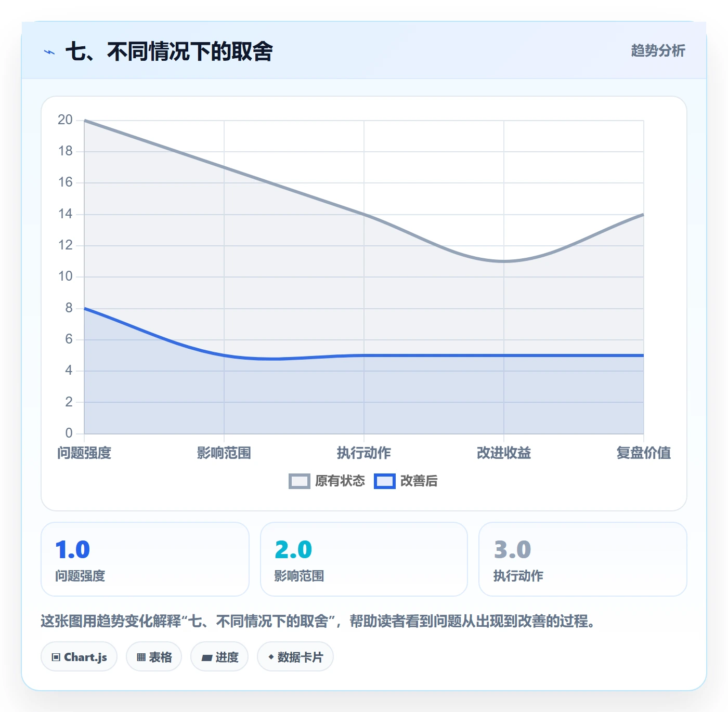The width and height of the screenshot is (728, 712).
Task: Click the 趋势分析 label in the header
Action: 658,50
